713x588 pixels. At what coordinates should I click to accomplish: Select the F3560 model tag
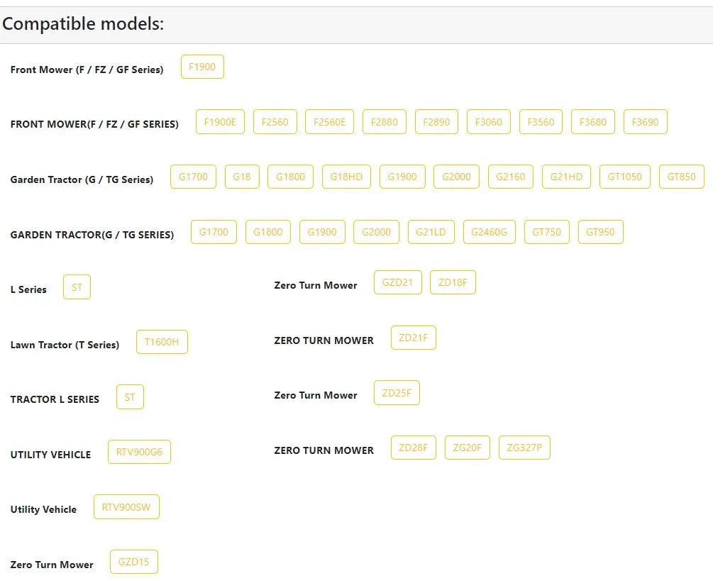tap(541, 122)
